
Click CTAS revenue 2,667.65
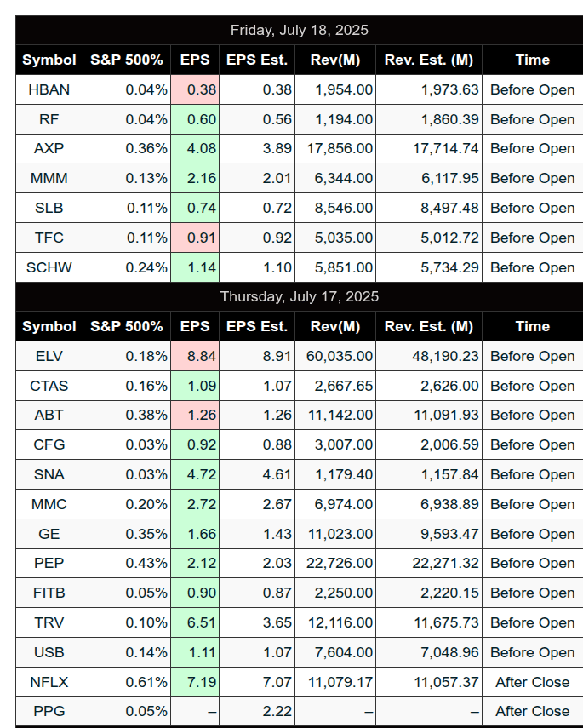(x=335, y=386)
